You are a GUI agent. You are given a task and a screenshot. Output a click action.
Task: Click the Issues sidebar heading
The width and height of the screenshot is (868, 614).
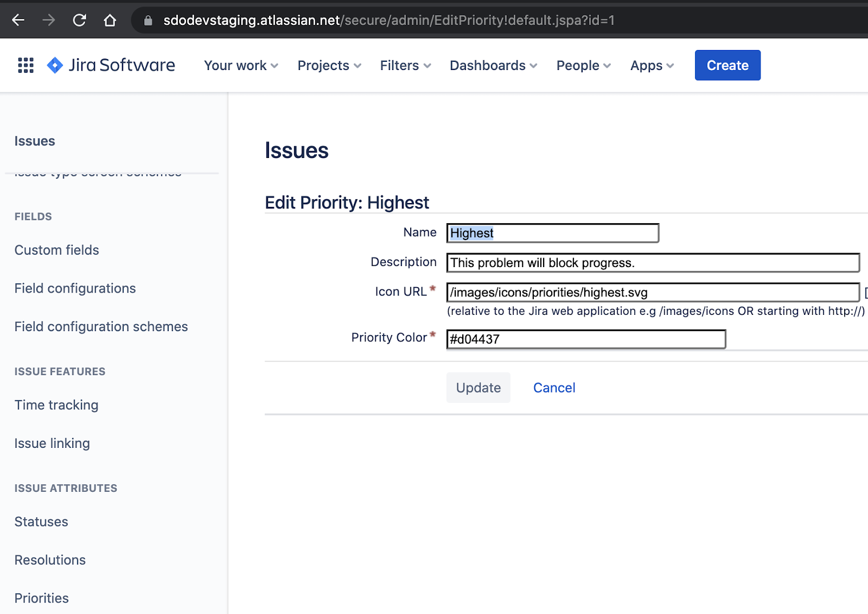(x=35, y=141)
